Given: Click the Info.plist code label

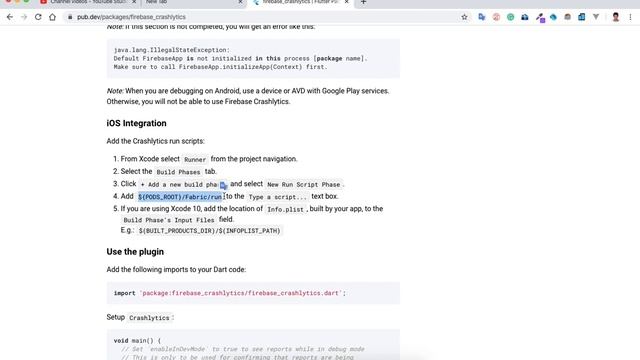Looking at the screenshot, I should pyautogui.click(x=285, y=209).
